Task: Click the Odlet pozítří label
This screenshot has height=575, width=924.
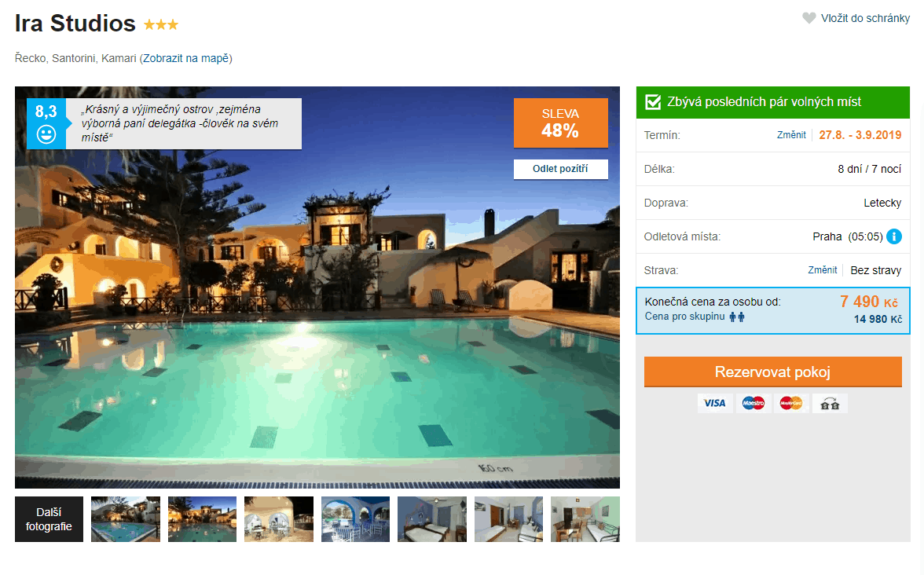Action: point(560,169)
